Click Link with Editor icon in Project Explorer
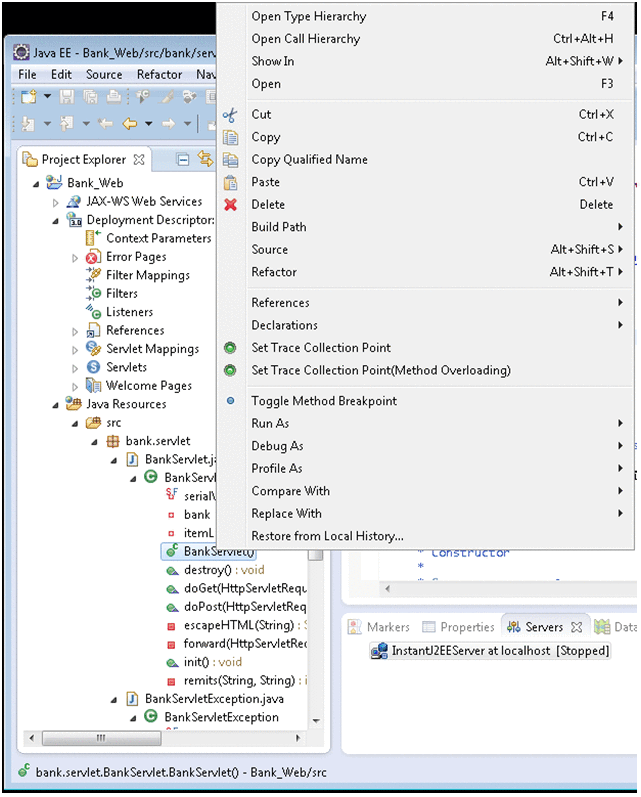Viewport: 641px width, 797px height. point(205,159)
